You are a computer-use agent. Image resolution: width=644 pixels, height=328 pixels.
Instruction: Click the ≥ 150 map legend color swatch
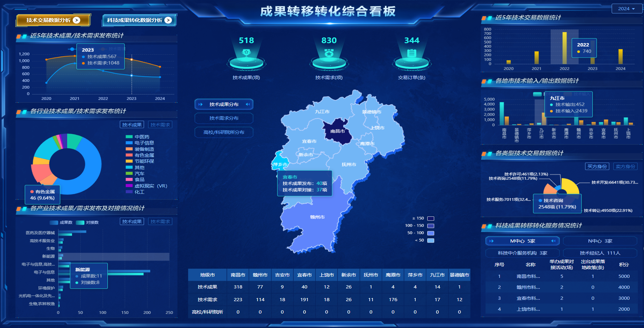point(431,218)
